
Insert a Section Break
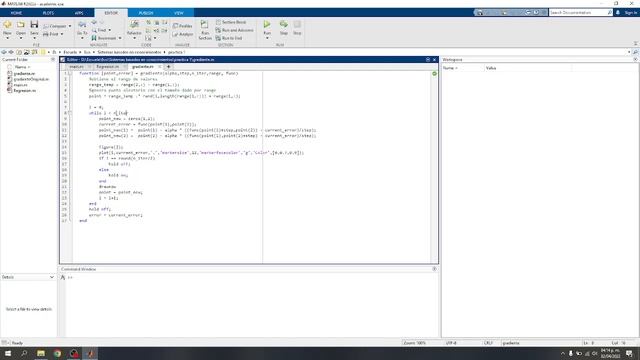231,22
